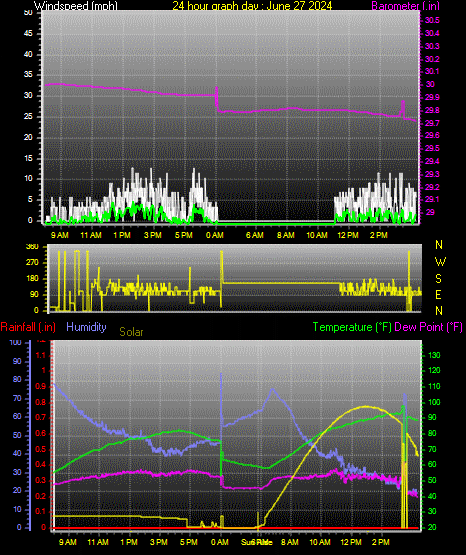Click the 12 PM tick on windspeed chart
This screenshot has height=555, width=466.
point(348,235)
